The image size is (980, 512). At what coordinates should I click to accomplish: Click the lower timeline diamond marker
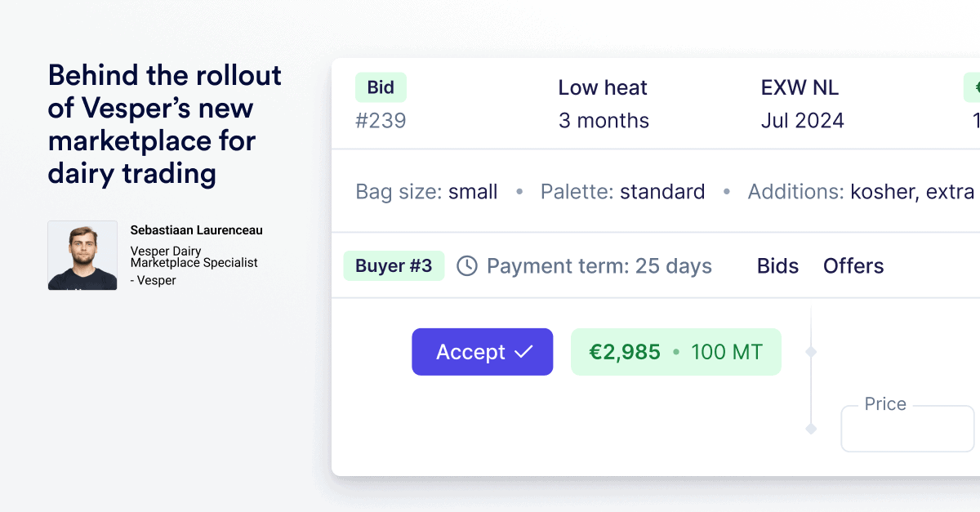811,429
